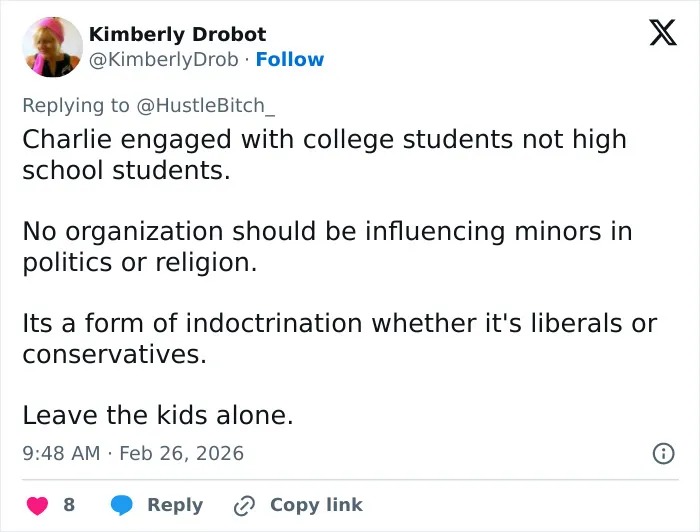700x532 pixels.
Task: Click the "Replying to" label text
Action: [76, 106]
